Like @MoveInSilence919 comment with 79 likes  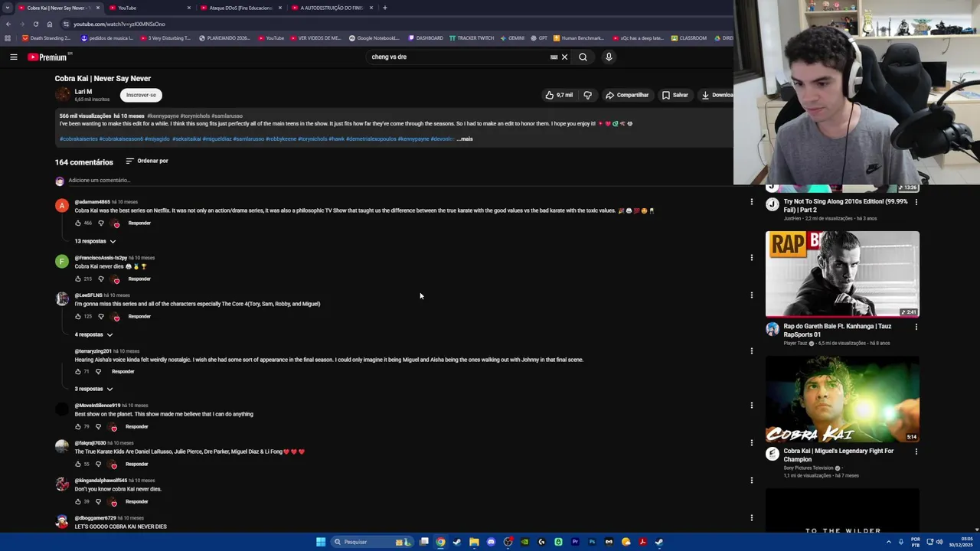[78, 426]
